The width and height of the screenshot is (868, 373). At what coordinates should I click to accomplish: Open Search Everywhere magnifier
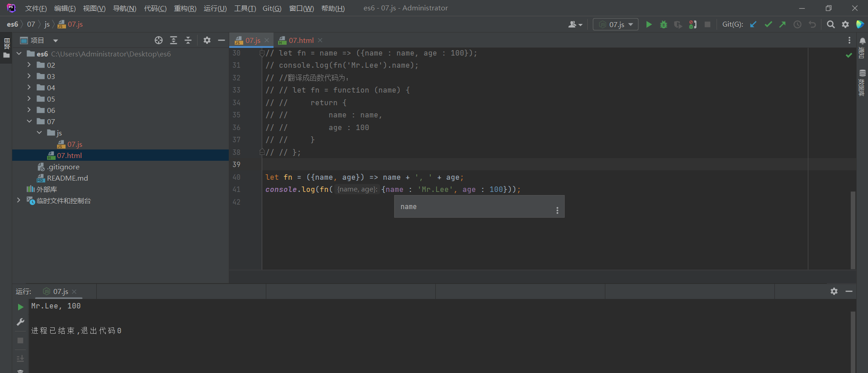coord(831,24)
